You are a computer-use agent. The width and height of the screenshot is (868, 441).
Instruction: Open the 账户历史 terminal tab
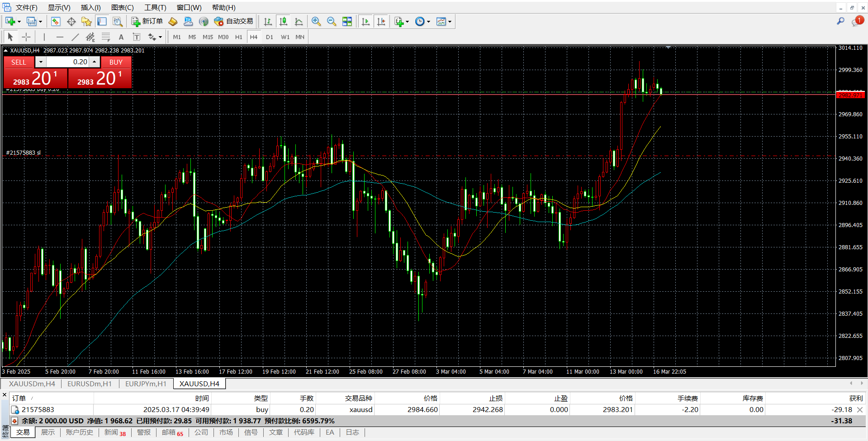pos(80,432)
